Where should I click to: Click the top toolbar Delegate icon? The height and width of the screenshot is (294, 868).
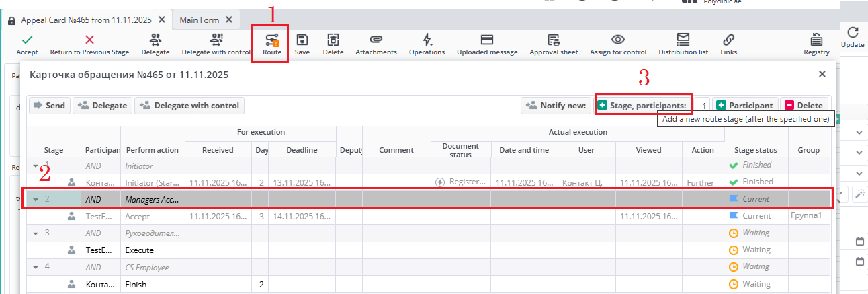[155, 40]
